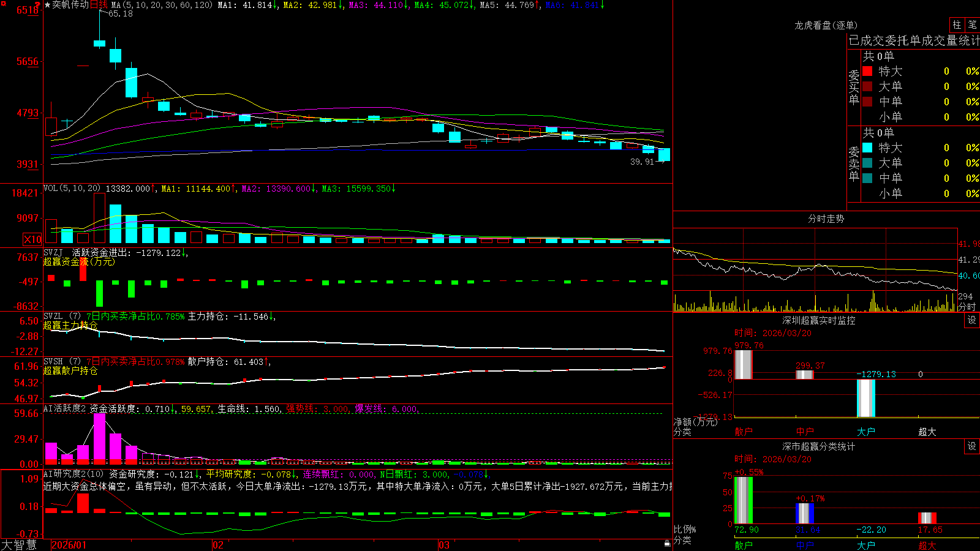Open the 设 settings for 深圳超赢实时监控
The image size is (980, 551).
tap(972, 320)
